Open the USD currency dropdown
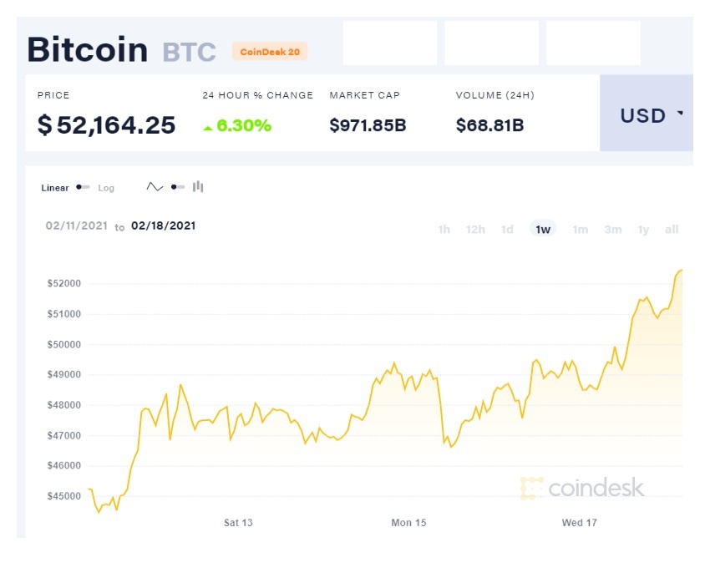Viewport: 710px width, 588px height. pos(651,115)
